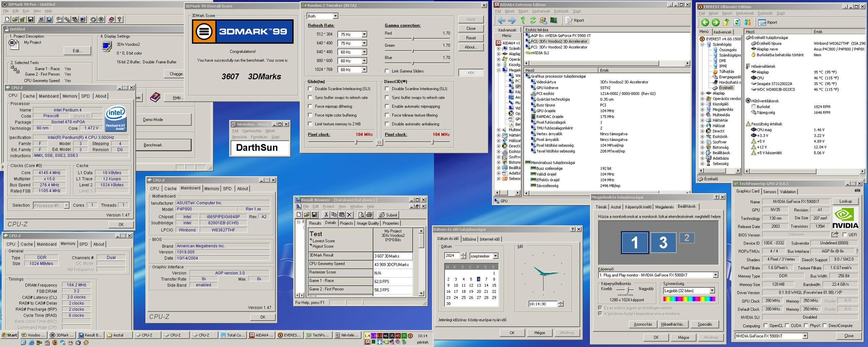Expand Alaplap node in EVEREST tree

click(x=703, y=93)
